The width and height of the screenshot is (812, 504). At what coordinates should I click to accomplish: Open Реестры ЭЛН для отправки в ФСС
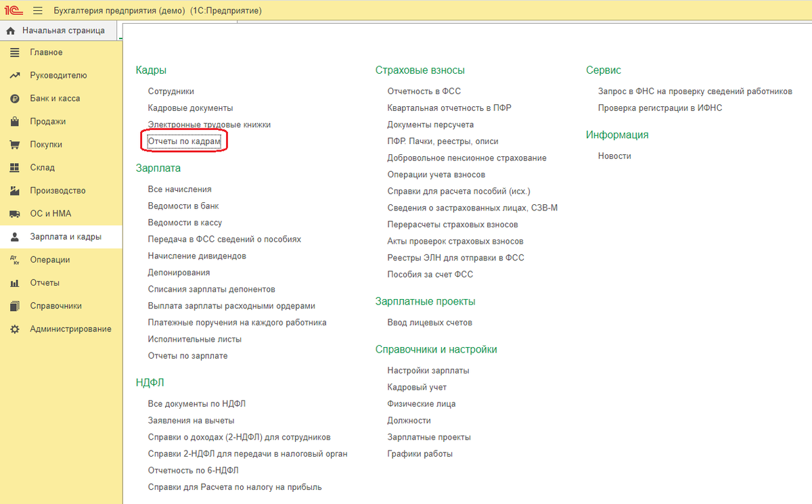(x=455, y=258)
